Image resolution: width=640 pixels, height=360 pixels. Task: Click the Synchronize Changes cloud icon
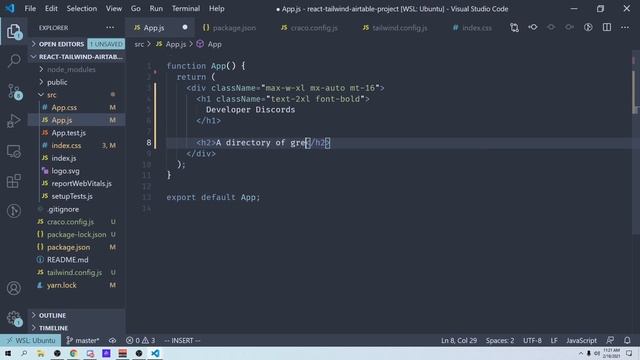click(x=112, y=340)
